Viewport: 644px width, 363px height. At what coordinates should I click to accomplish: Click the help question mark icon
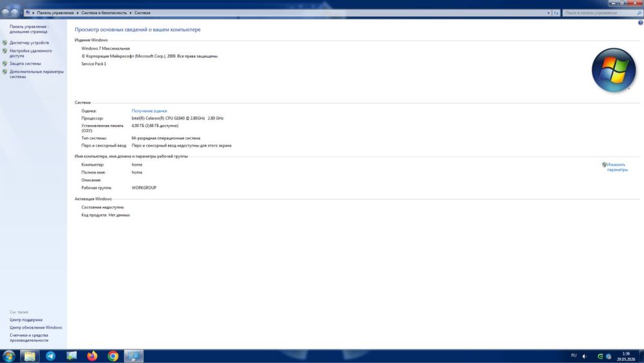[x=640, y=23]
